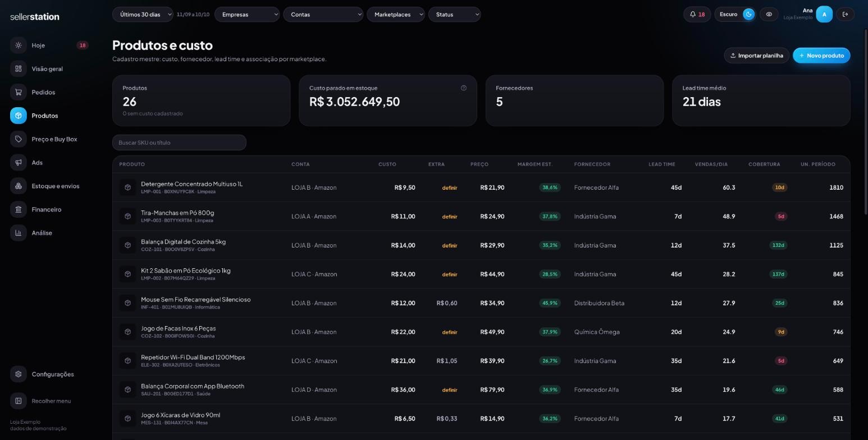The image size is (868, 440).
Task: Open the Financeiro bank icon
Action: tap(19, 210)
